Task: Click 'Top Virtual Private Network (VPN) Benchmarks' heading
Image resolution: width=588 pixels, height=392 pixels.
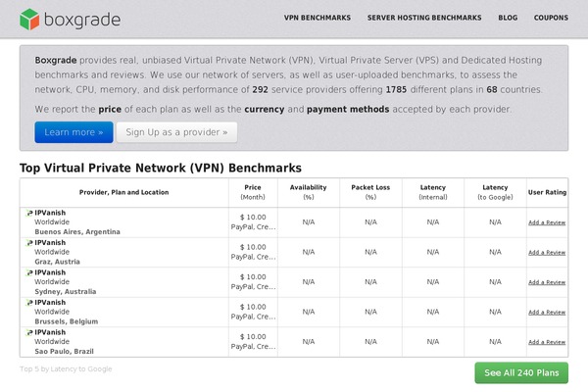Action: (x=161, y=168)
